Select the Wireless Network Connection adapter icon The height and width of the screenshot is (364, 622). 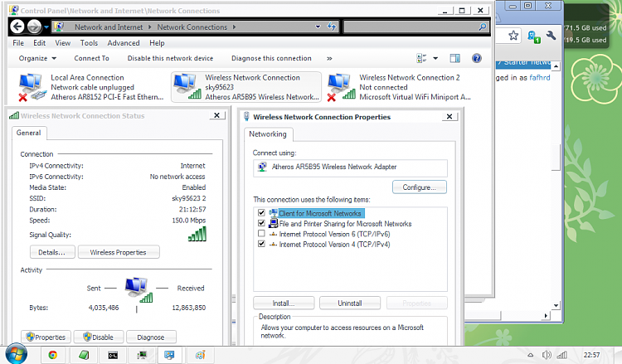[x=187, y=86]
